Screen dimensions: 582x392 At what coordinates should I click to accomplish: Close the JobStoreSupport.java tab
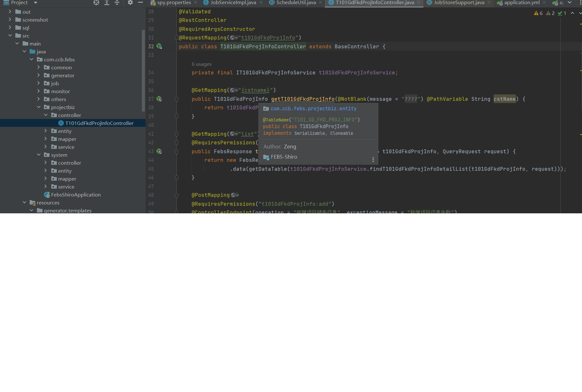[x=489, y=3]
